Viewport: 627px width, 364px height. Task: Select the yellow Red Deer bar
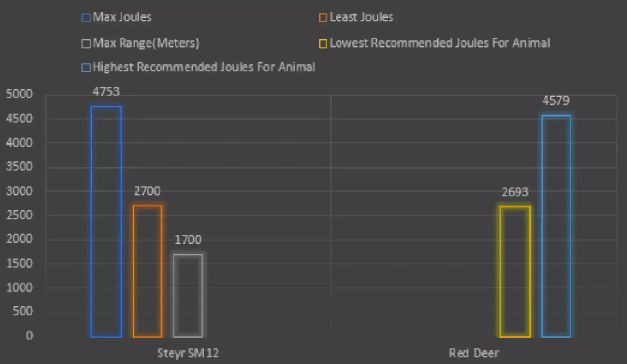[x=515, y=271]
